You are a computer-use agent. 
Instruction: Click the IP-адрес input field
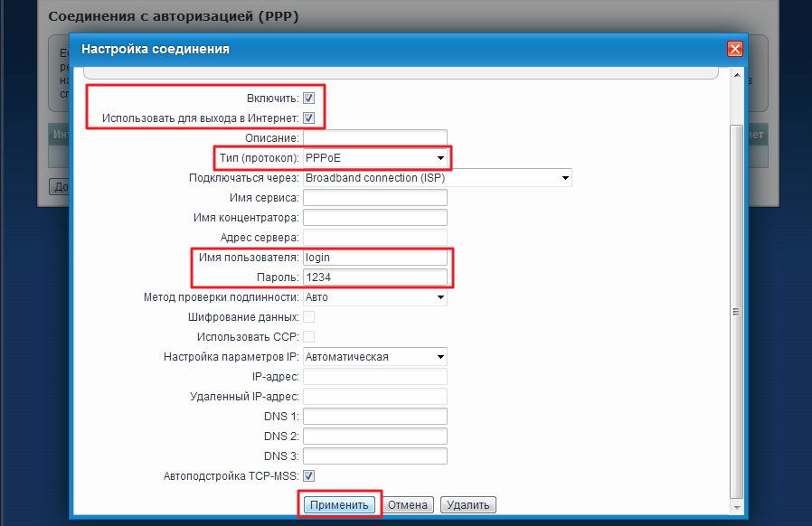click(375, 376)
